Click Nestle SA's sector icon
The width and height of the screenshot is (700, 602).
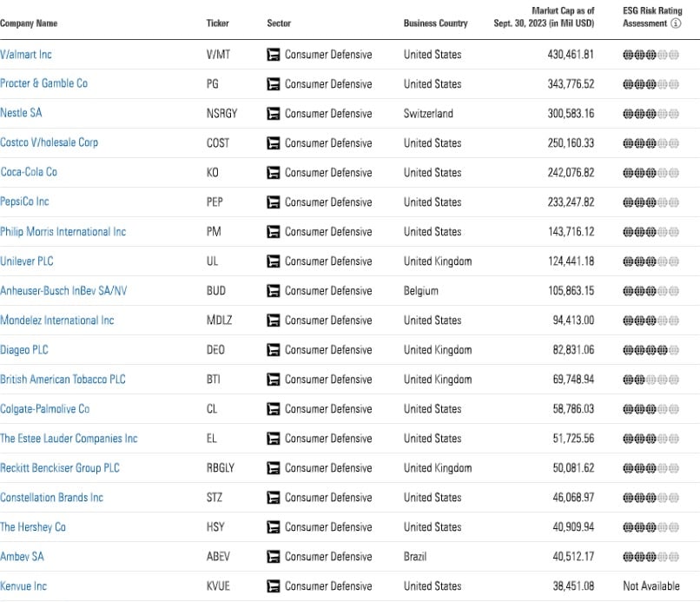coord(274,114)
